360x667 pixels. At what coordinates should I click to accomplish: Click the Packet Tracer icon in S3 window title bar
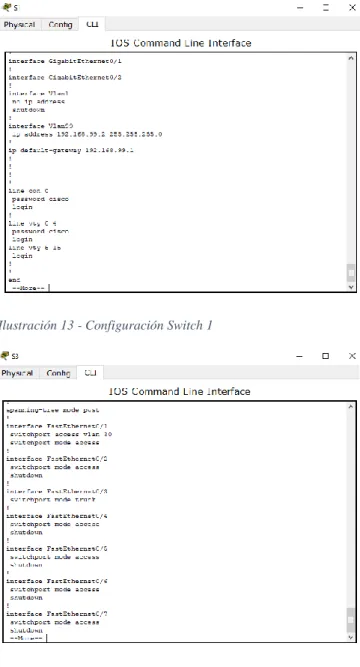[x=5, y=355]
